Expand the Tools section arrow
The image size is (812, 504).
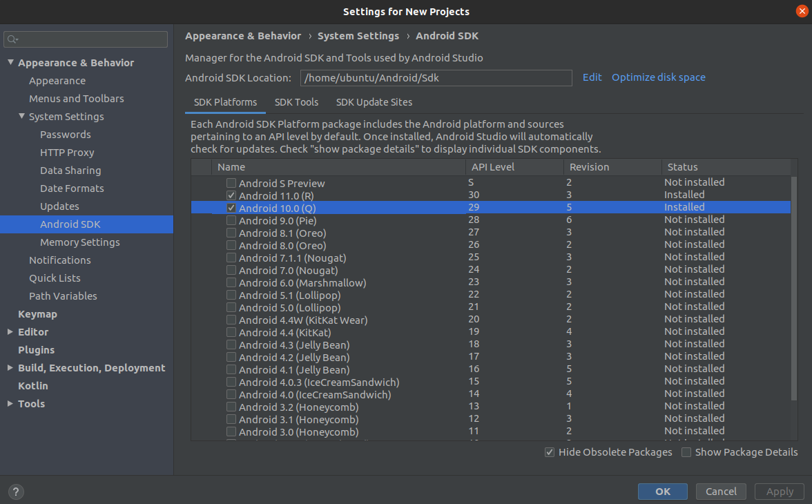pos(10,403)
